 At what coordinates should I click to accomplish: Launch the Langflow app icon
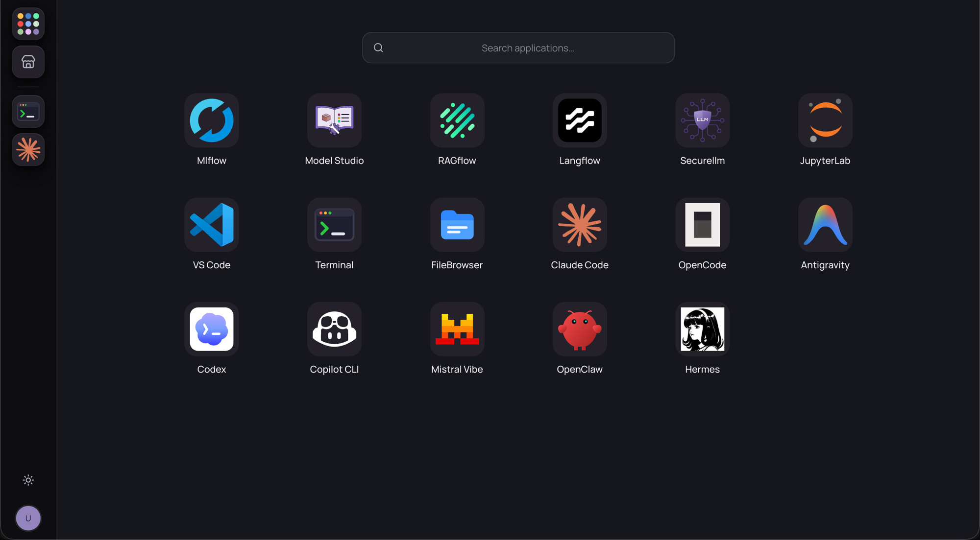(580, 120)
